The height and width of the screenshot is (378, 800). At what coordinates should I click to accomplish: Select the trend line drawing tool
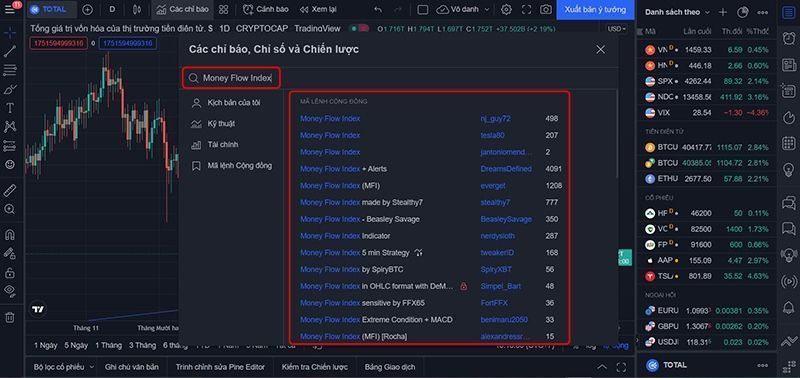pyautogui.click(x=10, y=51)
